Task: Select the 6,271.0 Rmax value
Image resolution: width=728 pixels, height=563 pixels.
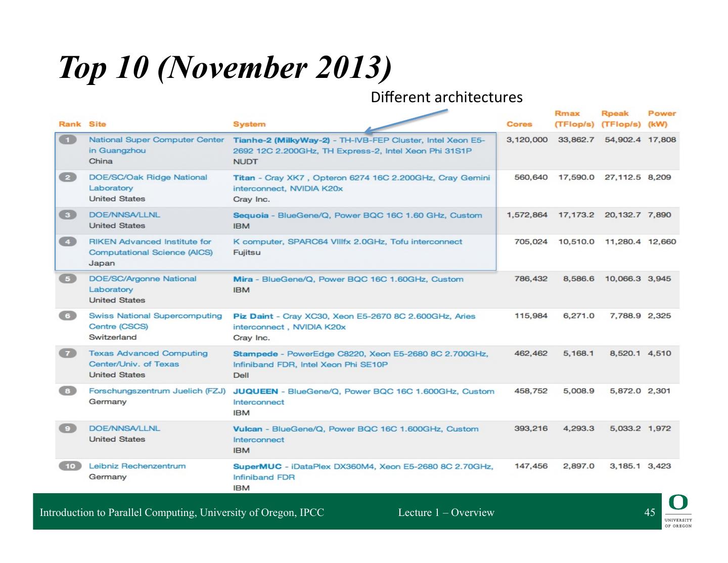Action: tap(579, 316)
